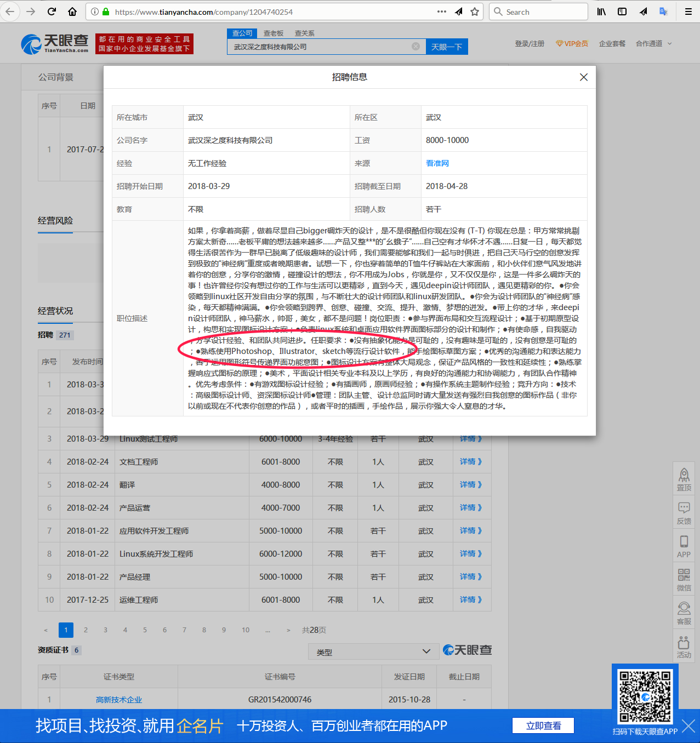The image size is (700, 743).
Task: Open 详情 for 翻译 row
Action: (470, 485)
